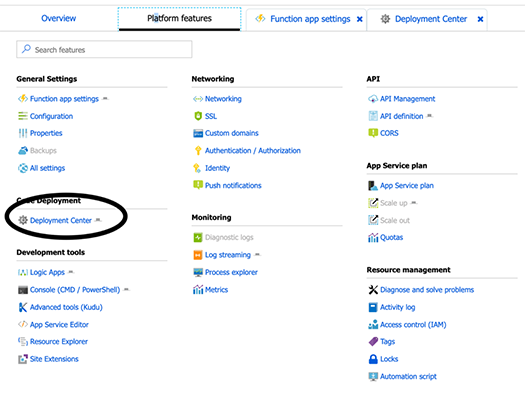Image resolution: width=525 pixels, height=399 pixels.
Task: Open Console (CMD / PowerShell) link
Action: point(75,290)
